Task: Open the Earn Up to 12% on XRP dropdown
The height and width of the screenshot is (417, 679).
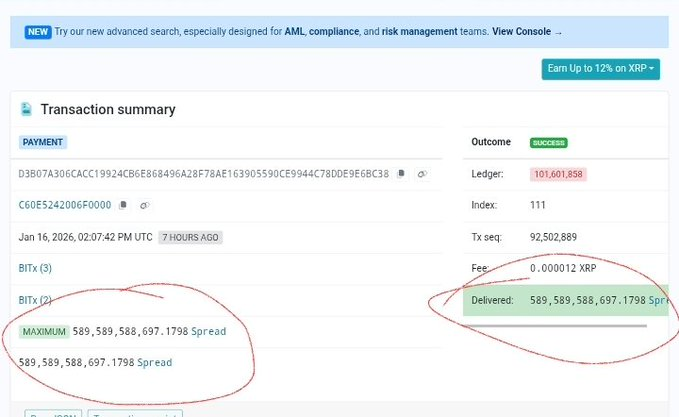Action: [x=600, y=68]
